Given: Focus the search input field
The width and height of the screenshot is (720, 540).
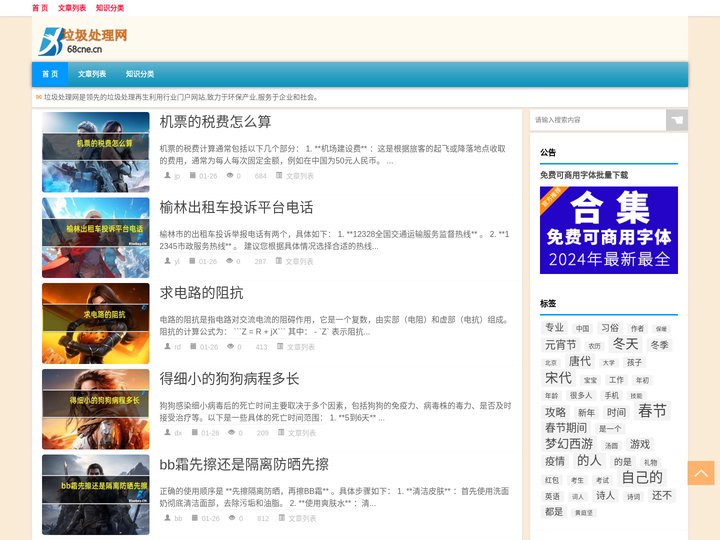Looking at the screenshot, I should [598, 120].
